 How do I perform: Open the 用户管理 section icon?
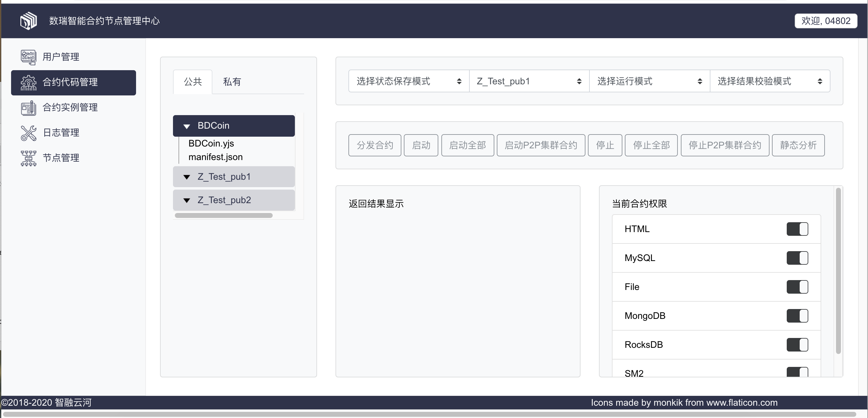(x=28, y=57)
